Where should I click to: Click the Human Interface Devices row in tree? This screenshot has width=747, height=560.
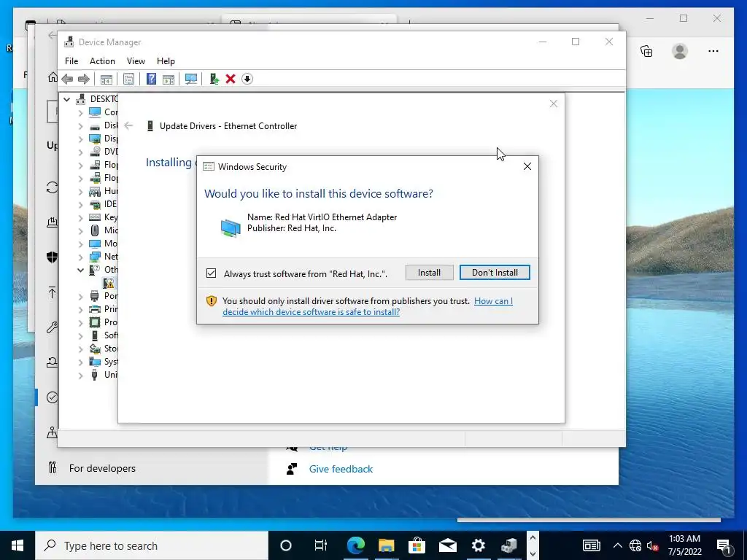[x=104, y=191]
